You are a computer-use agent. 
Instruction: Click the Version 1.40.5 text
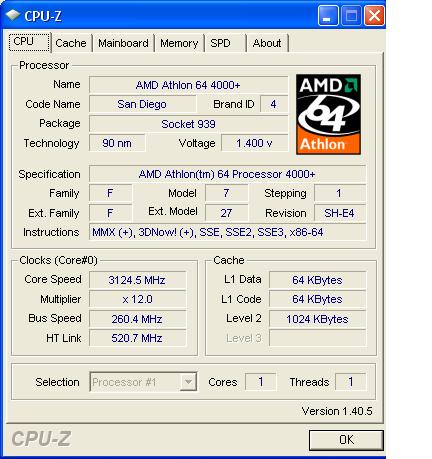(x=337, y=411)
